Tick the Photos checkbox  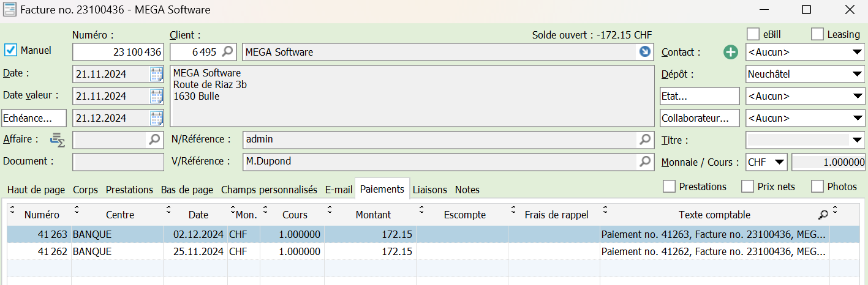coord(817,186)
